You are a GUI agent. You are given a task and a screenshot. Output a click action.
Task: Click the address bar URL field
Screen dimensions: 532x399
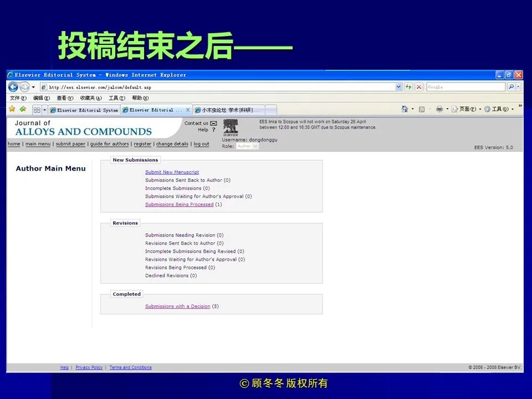pyautogui.click(x=217, y=87)
